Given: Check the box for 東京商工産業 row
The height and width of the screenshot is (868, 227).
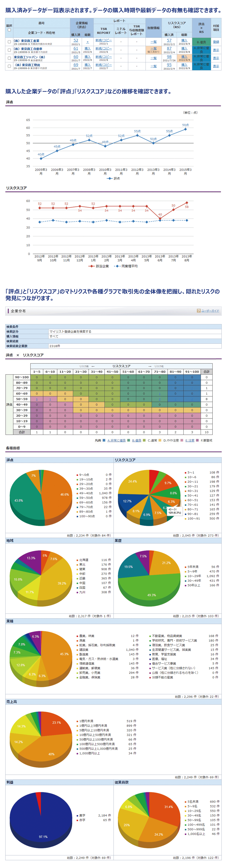Looking at the screenshot, I should tap(9, 42).
